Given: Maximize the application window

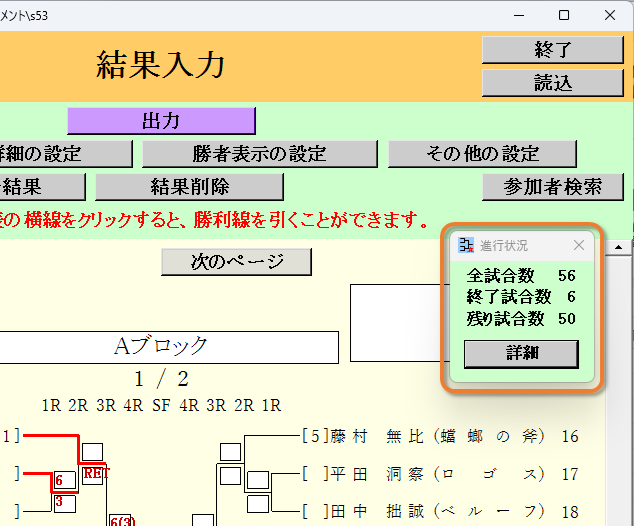Looking at the screenshot, I should 564,15.
